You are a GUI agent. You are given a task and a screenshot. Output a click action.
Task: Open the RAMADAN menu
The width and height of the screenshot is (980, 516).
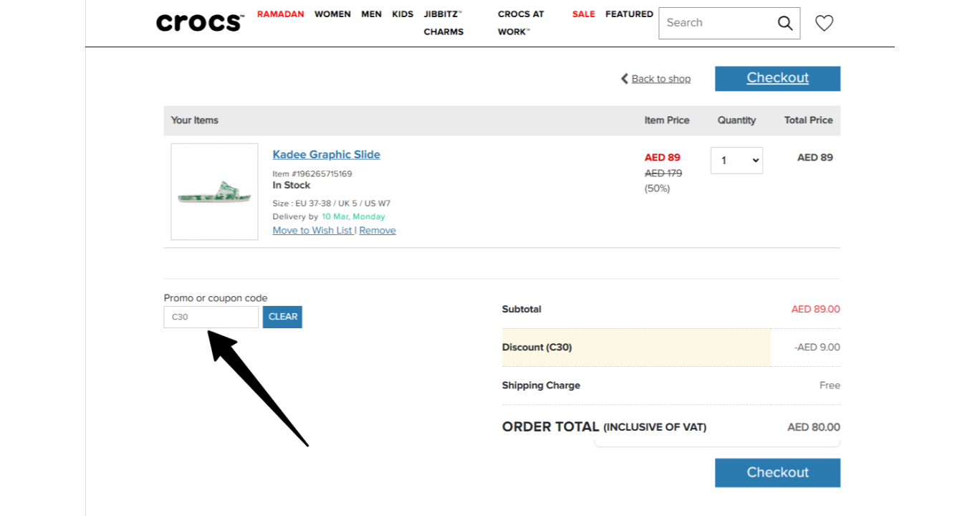coord(281,14)
